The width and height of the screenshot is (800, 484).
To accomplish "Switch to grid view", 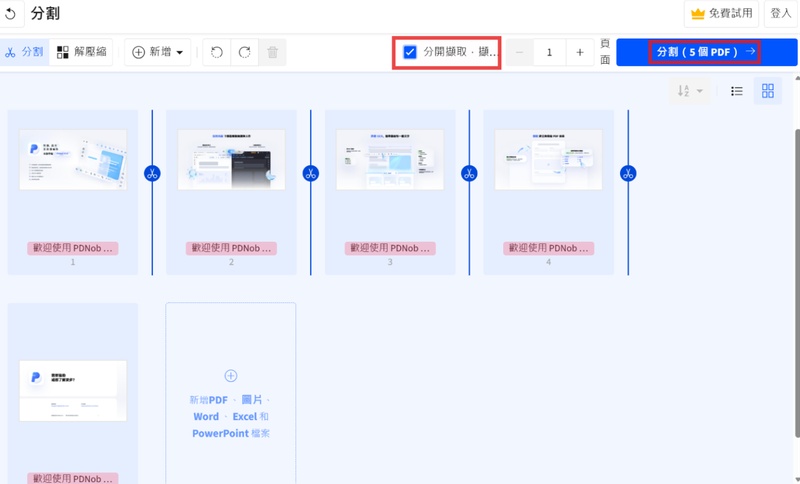I will 768,91.
